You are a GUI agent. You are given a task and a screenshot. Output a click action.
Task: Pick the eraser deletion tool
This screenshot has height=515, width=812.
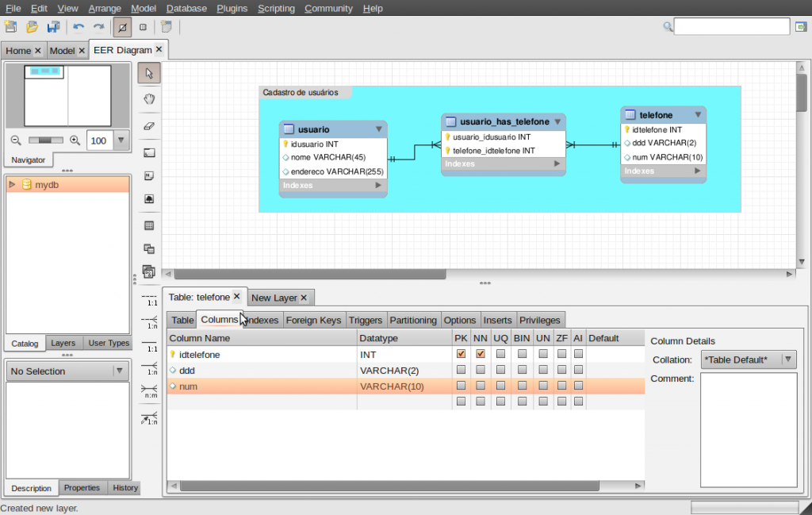click(x=149, y=125)
